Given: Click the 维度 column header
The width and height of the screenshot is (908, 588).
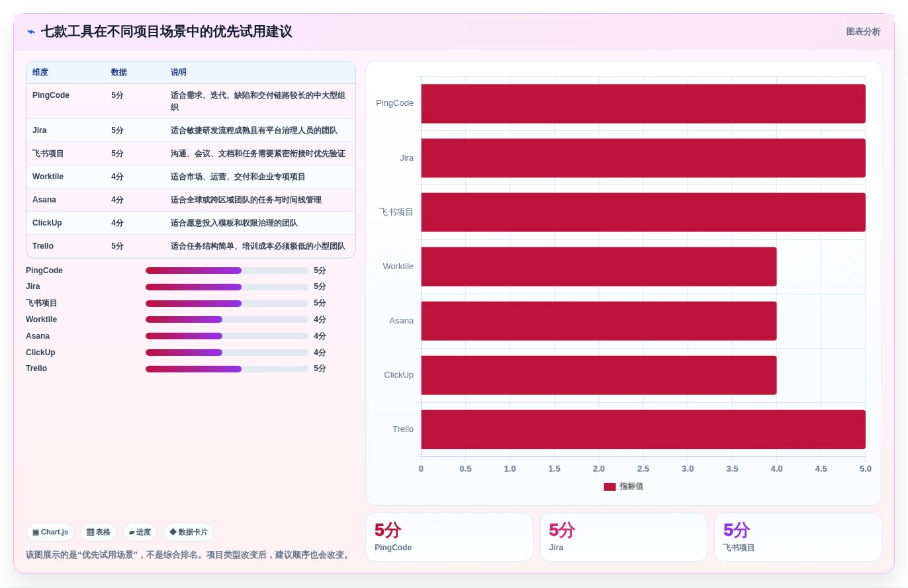Looking at the screenshot, I should 40,72.
